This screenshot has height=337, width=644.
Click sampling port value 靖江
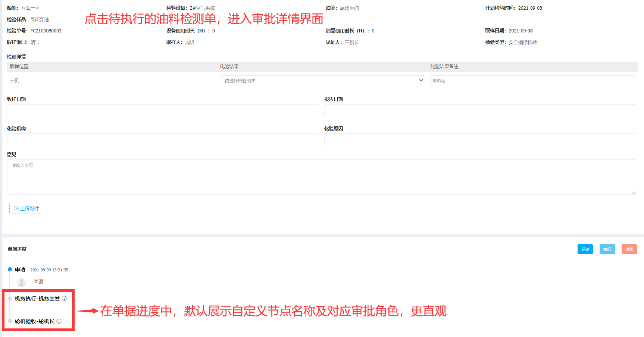(x=35, y=42)
